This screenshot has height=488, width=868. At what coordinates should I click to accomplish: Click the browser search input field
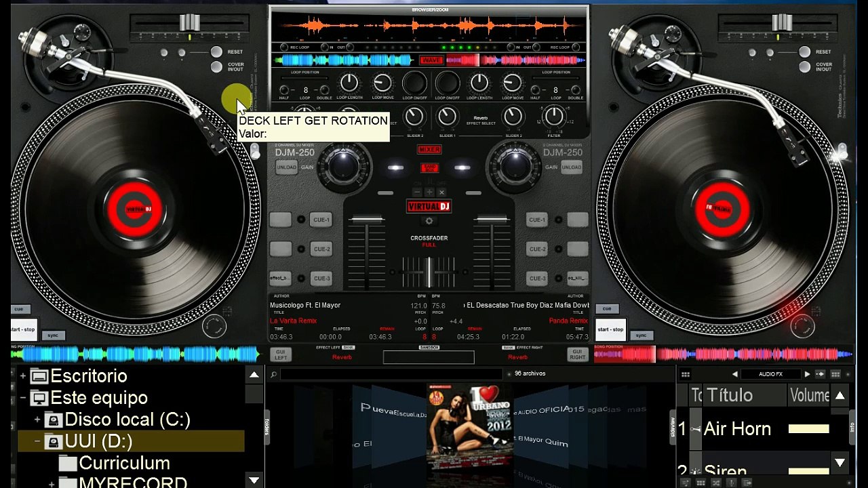[x=393, y=374]
